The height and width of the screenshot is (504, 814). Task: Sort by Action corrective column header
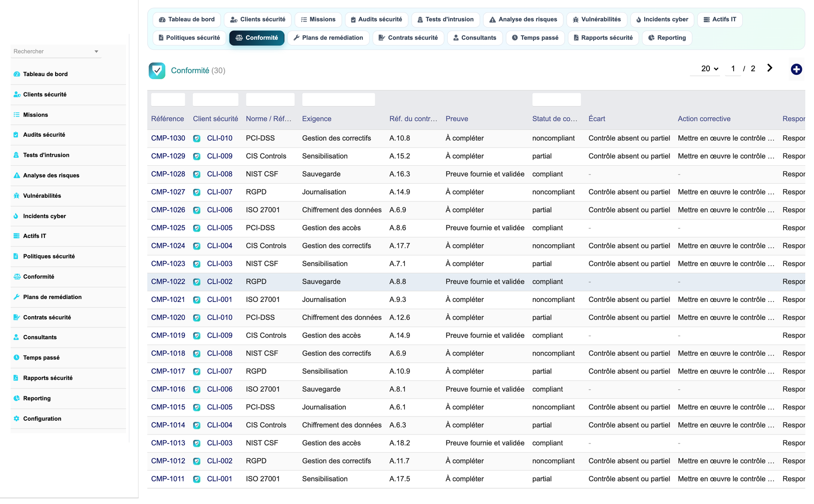(704, 119)
